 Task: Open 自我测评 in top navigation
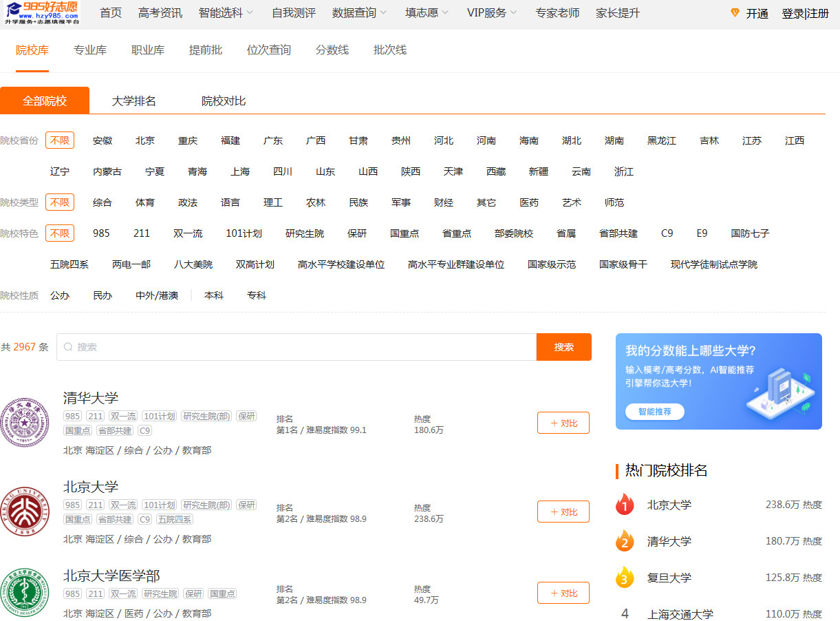pos(294,13)
